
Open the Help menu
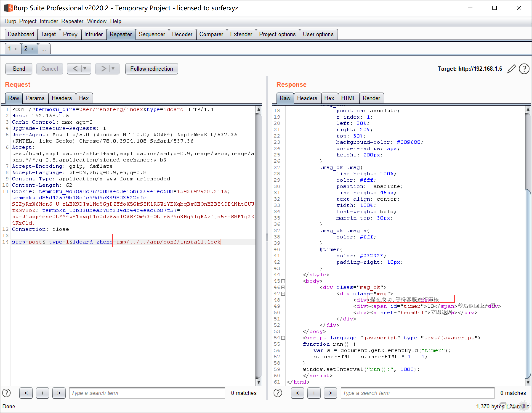tap(116, 21)
